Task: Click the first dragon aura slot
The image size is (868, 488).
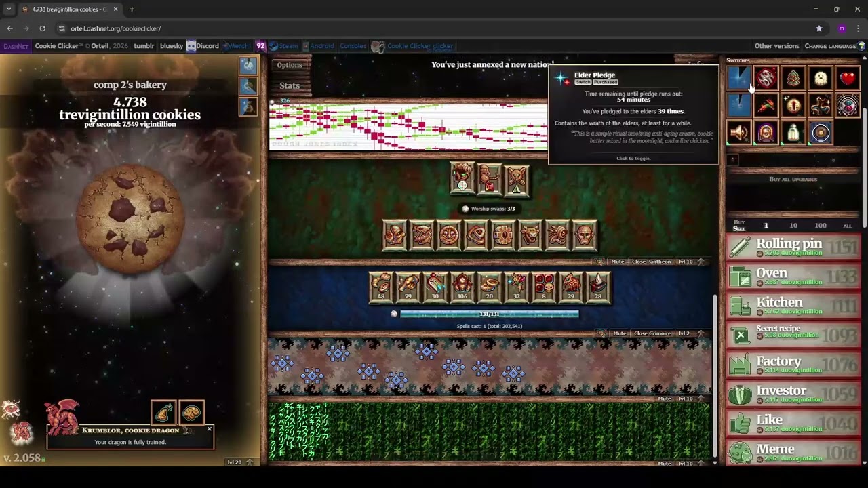Action: tap(163, 412)
